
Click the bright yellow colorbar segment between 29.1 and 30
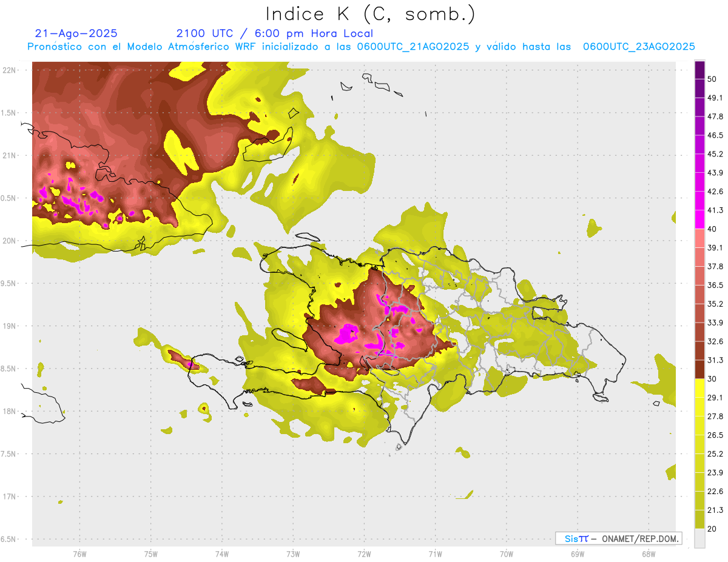(x=699, y=388)
